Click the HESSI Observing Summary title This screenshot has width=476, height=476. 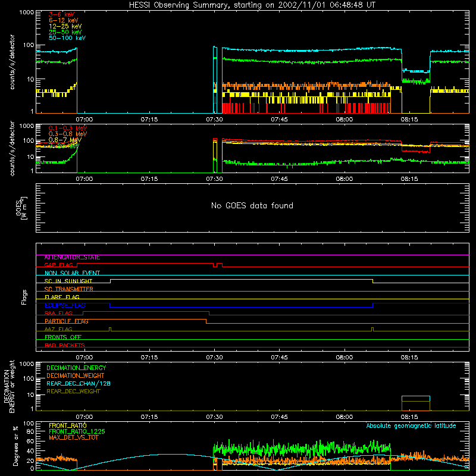(252, 5)
